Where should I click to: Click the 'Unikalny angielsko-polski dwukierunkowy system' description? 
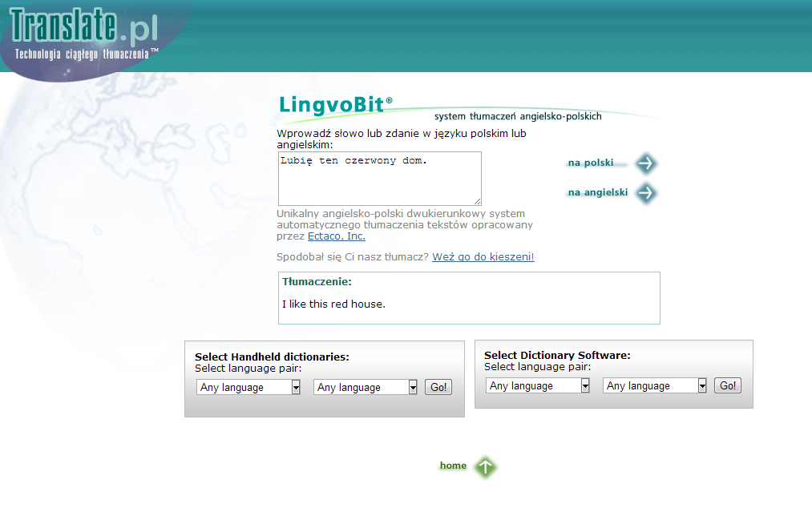pos(405,224)
